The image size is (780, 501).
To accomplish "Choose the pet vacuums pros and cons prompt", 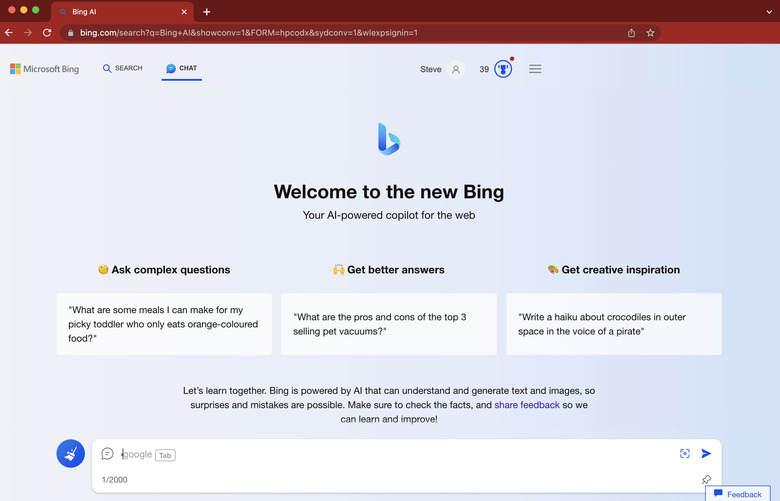I will [388, 324].
